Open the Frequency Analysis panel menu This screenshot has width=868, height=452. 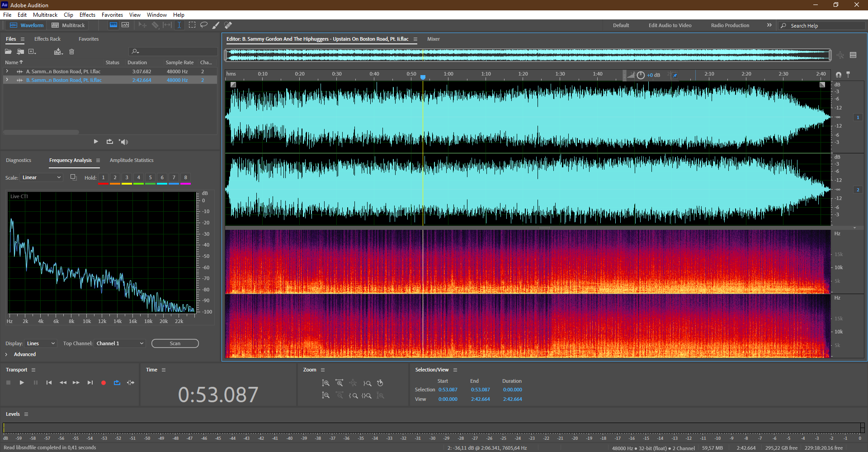coord(98,161)
